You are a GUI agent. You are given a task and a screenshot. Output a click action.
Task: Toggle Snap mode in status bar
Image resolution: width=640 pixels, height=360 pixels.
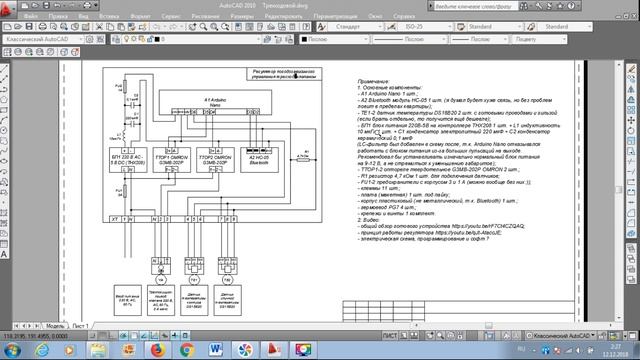[x=93, y=336]
